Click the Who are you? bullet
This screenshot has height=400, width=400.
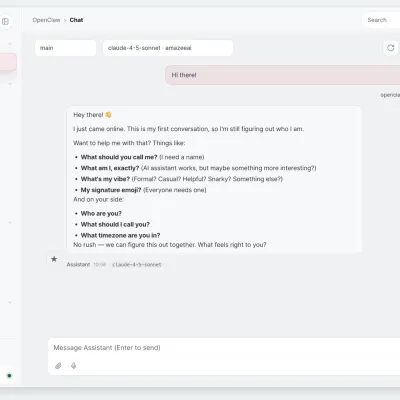(101, 213)
